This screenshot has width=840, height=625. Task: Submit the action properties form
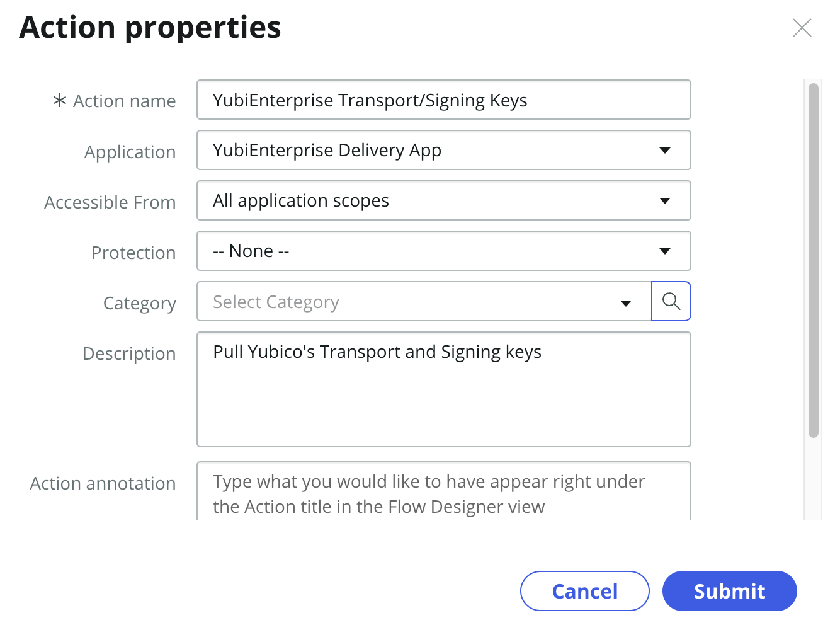[729, 591]
